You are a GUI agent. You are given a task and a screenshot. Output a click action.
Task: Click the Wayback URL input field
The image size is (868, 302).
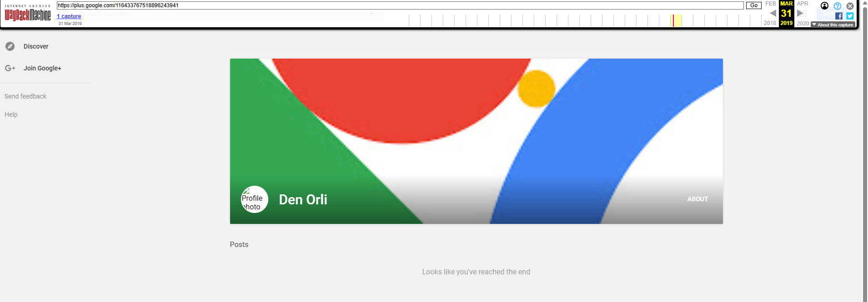(x=400, y=5)
